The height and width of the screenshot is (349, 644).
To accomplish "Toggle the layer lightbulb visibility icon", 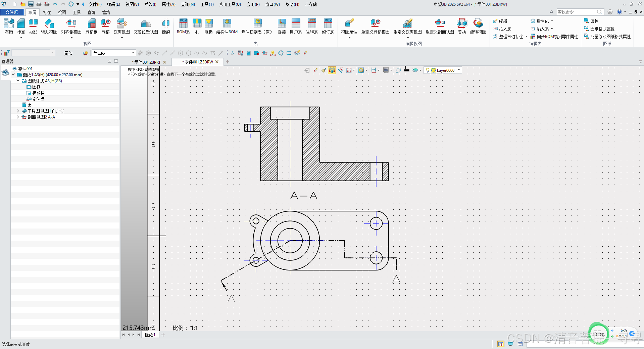I will 428,70.
